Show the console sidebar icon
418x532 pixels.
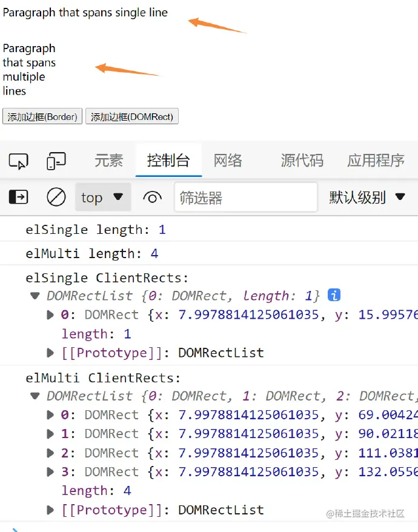click(x=18, y=197)
